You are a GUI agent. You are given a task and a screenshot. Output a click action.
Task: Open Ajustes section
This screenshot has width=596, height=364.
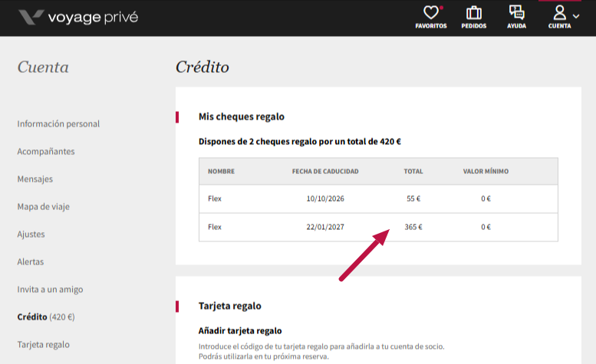(x=31, y=234)
